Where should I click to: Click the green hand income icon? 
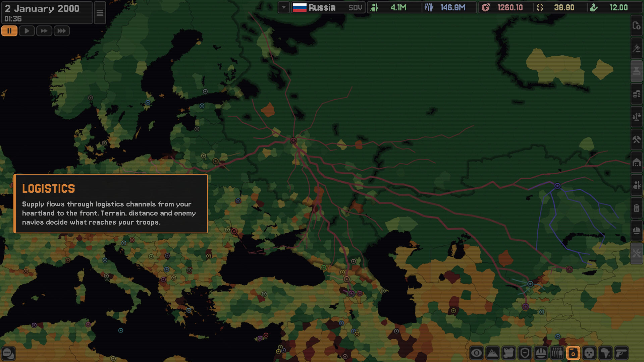click(x=594, y=7)
